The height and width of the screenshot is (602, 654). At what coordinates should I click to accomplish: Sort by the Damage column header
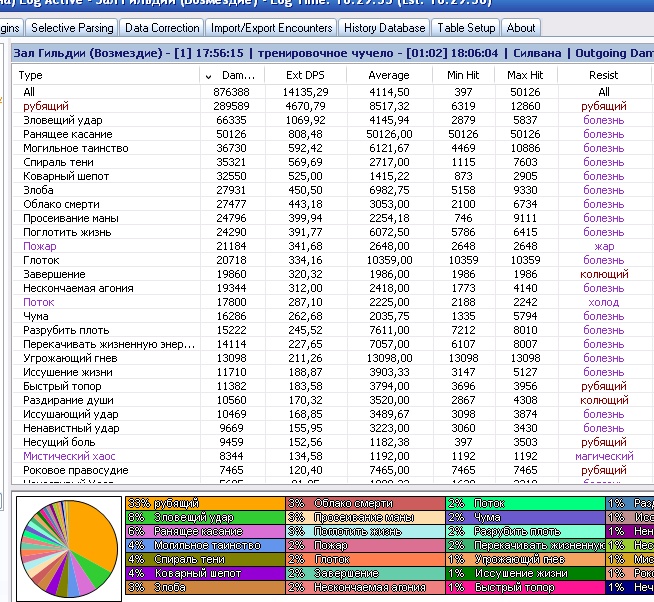click(x=232, y=75)
